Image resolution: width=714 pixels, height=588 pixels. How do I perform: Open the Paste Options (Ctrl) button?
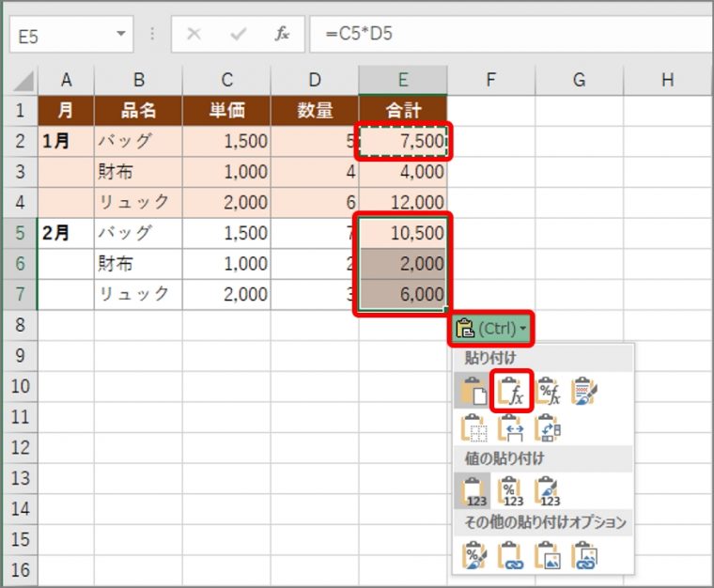490,328
